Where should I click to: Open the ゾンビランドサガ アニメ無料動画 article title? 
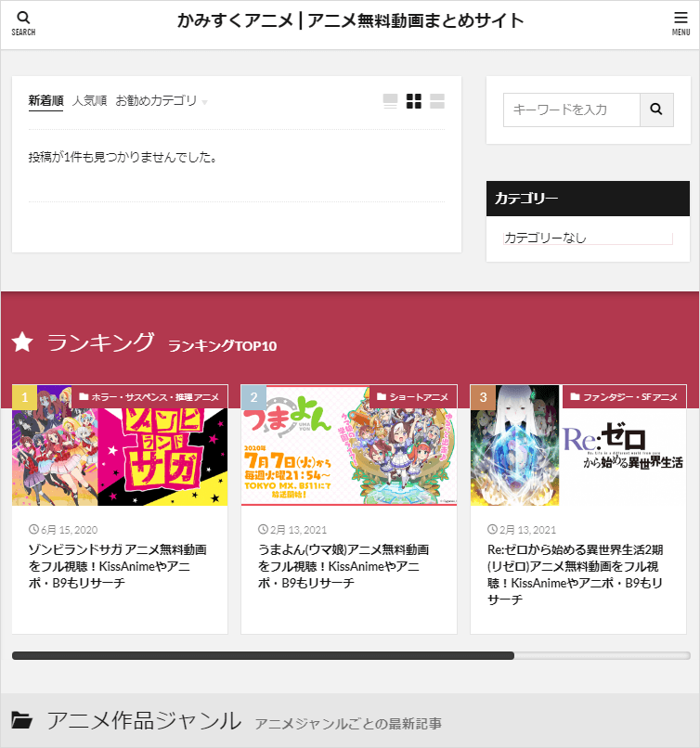click(117, 566)
